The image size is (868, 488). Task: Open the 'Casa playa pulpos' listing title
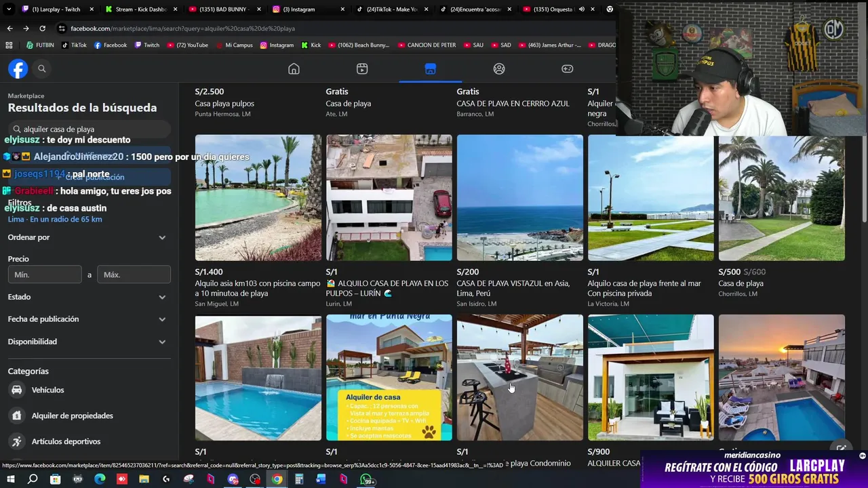[224, 104]
